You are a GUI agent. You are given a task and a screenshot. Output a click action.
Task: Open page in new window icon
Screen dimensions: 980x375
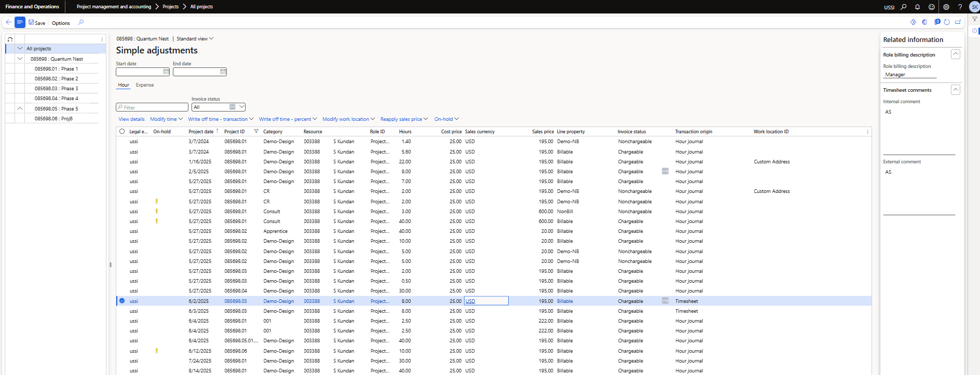pos(958,22)
